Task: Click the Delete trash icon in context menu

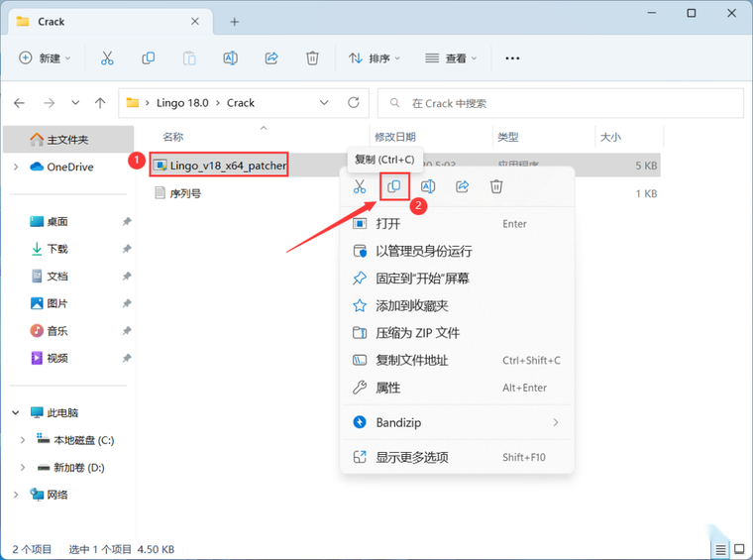Action: tap(496, 186)
